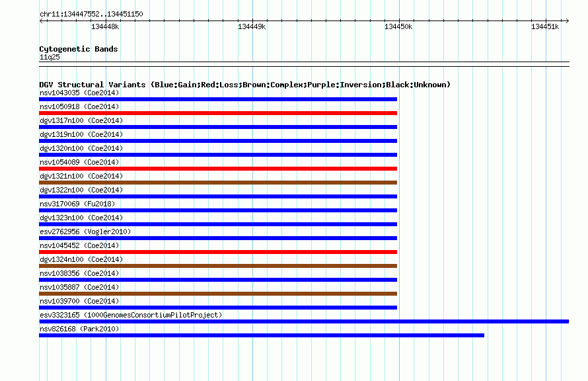Image resolution: width=588 pixels, height=381 pixels.
Task: Click the 134451k ruler mark
Action: (x=545, y=26)
